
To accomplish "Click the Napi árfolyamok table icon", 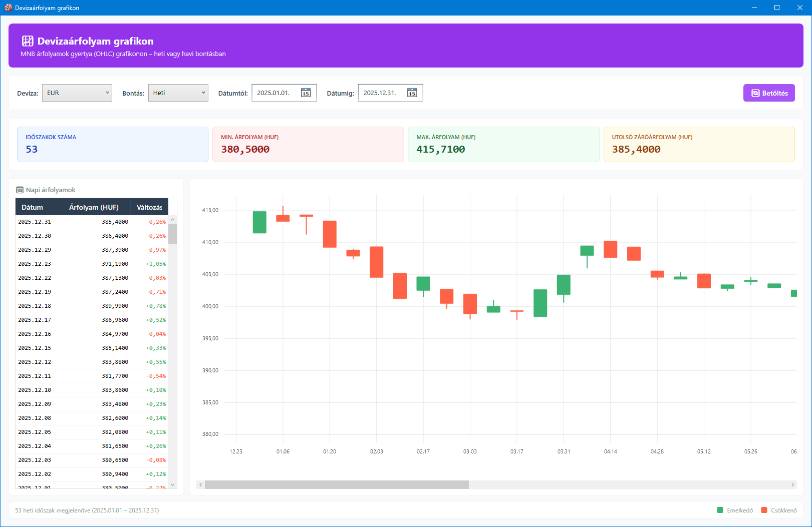I will 20,190.
